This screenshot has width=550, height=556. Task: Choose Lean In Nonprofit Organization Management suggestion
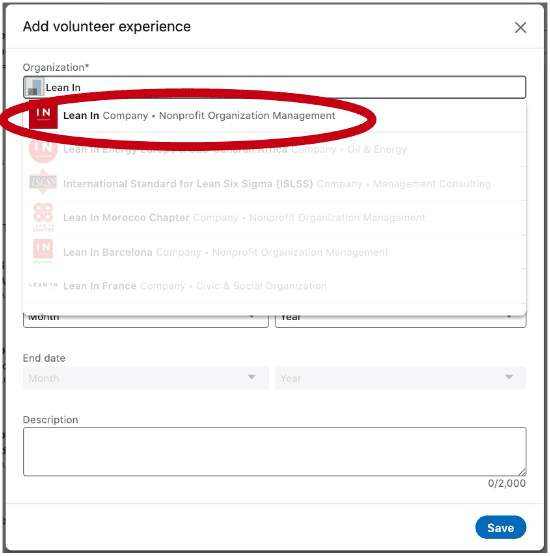(274, 115)
